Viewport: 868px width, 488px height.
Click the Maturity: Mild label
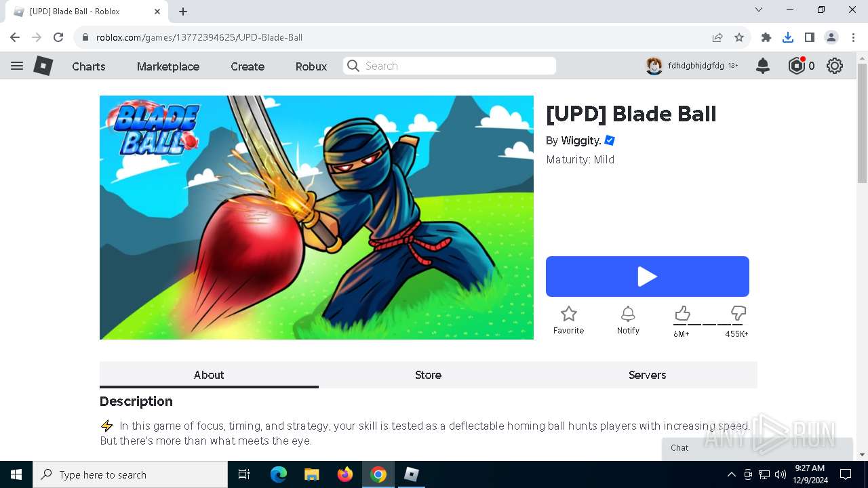point(580,160)
